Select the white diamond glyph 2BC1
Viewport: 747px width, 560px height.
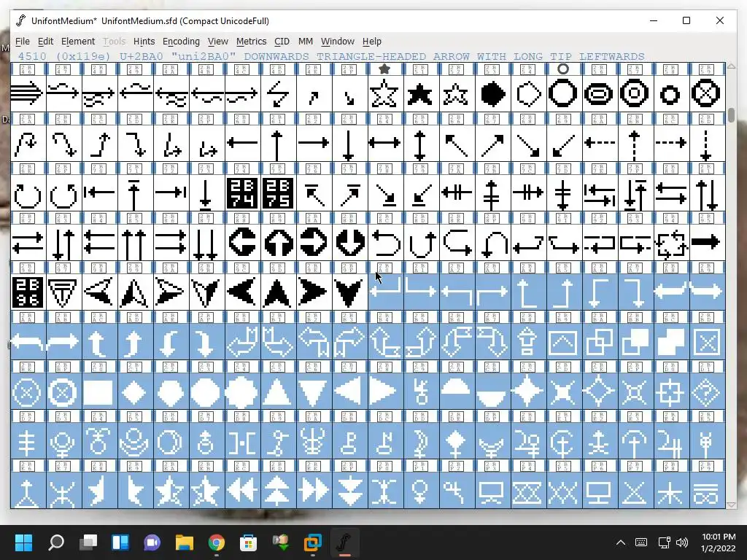click(135, 392)
